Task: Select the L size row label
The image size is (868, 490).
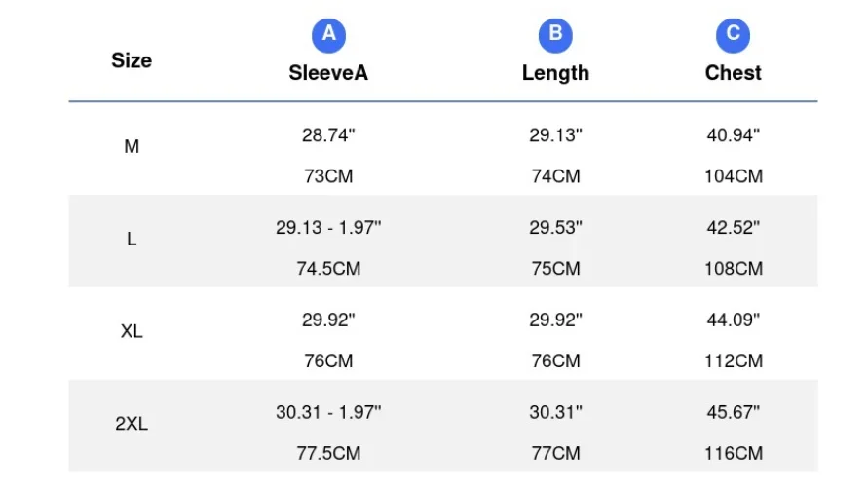Action: pyautogui.click(x=132, y=240)
